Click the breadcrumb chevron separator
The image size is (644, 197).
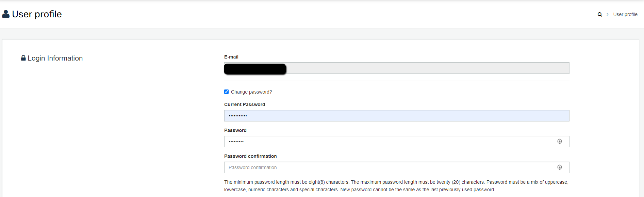608,14
